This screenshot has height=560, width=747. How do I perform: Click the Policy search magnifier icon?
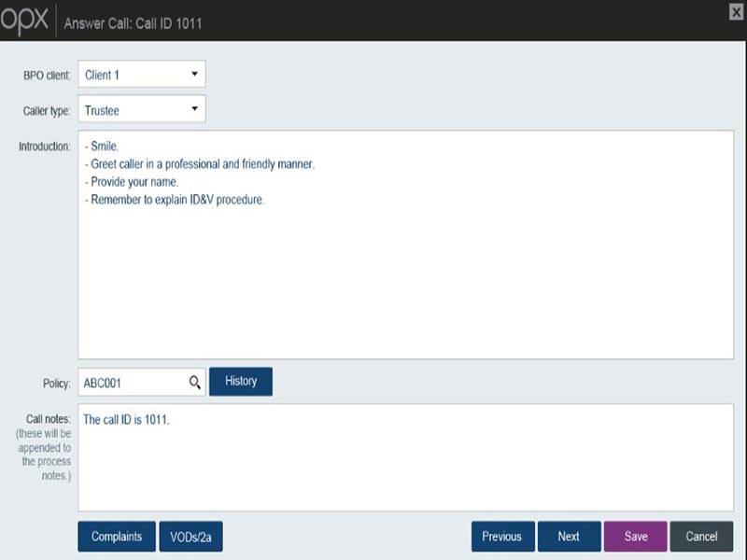(x=195, y=381)
